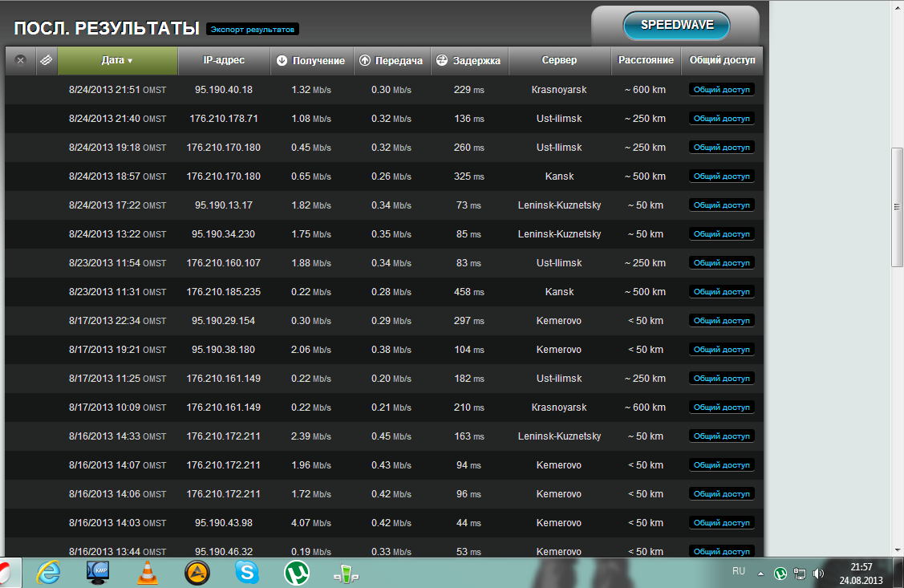Open network connection tray icon
The width and height of the screenshot is (904, 588).
pos(800,574)
